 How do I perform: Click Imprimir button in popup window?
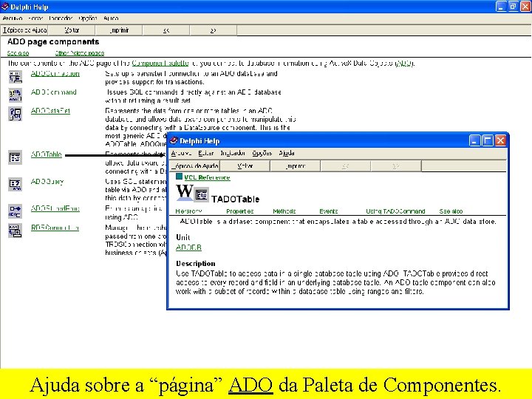tap(295, 166)
